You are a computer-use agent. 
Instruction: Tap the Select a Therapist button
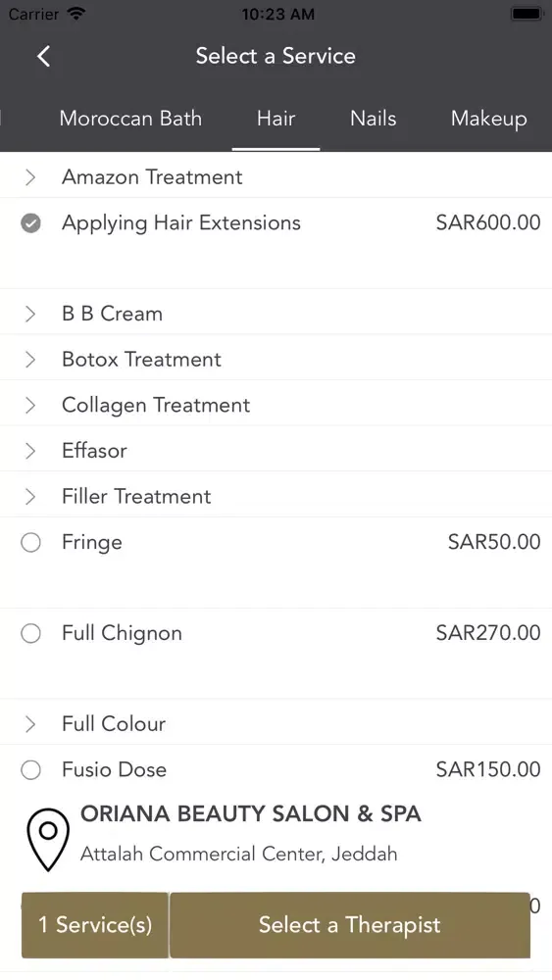point(350,925)
